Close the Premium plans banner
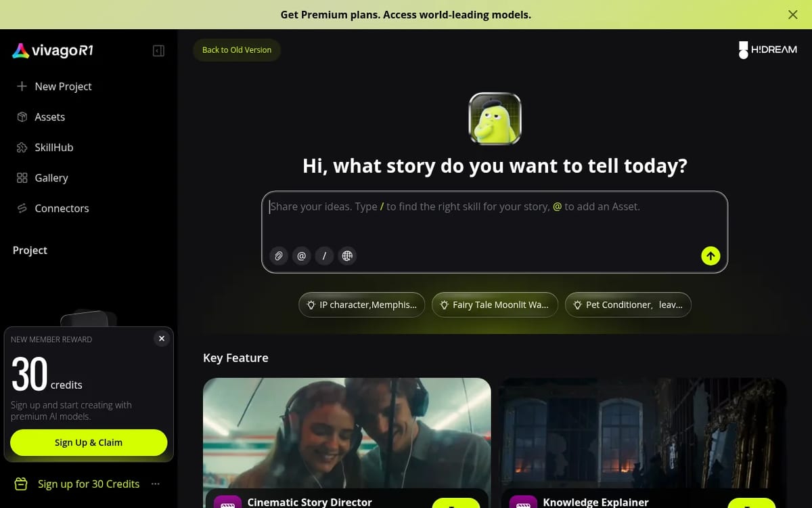The image size is (812, 508). (793, 14)
